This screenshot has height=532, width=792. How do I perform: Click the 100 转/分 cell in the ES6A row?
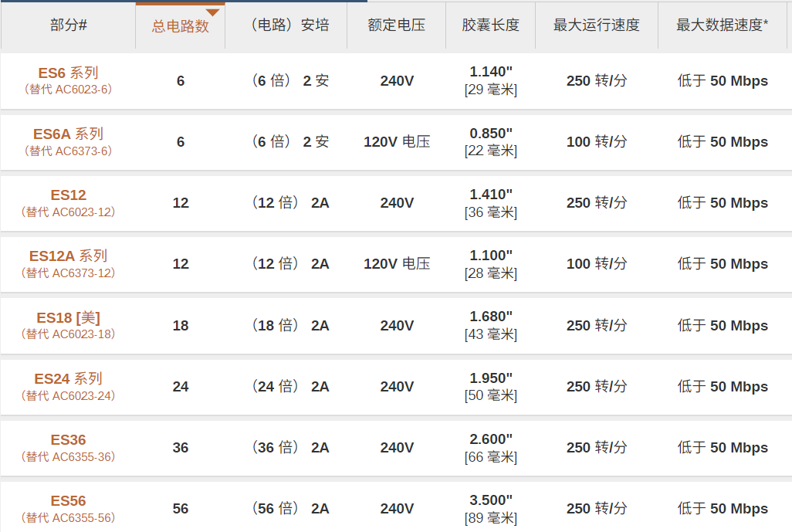(597, 142)
